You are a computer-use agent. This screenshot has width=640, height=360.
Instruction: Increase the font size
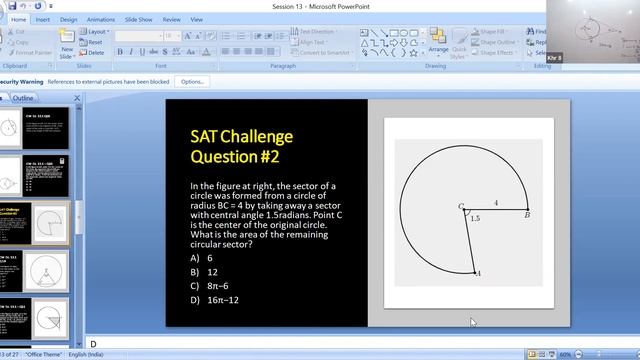[x=187, y=36]
